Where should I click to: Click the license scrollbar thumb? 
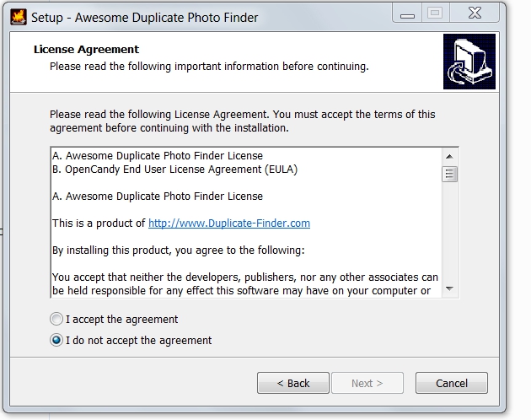pos(450,174)
